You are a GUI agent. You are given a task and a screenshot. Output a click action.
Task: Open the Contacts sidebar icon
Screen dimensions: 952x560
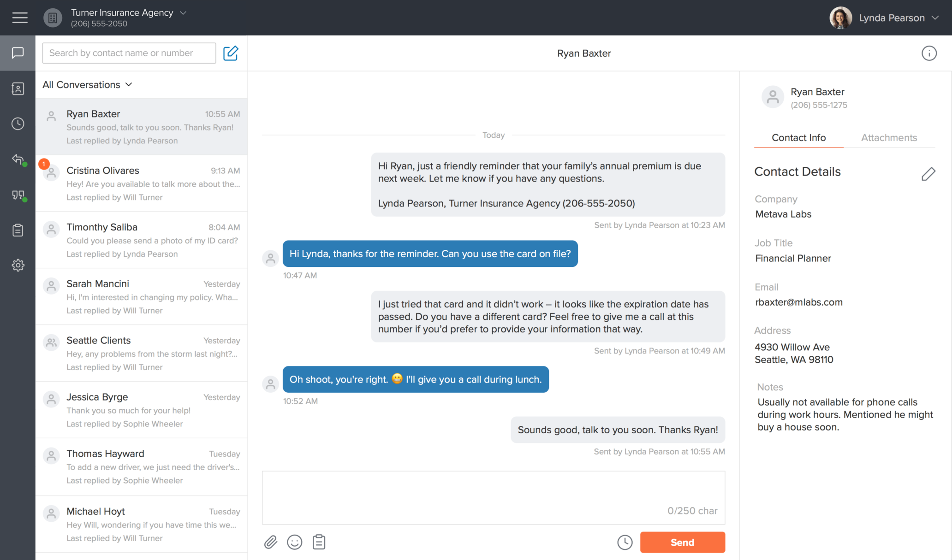click(18, 88)
